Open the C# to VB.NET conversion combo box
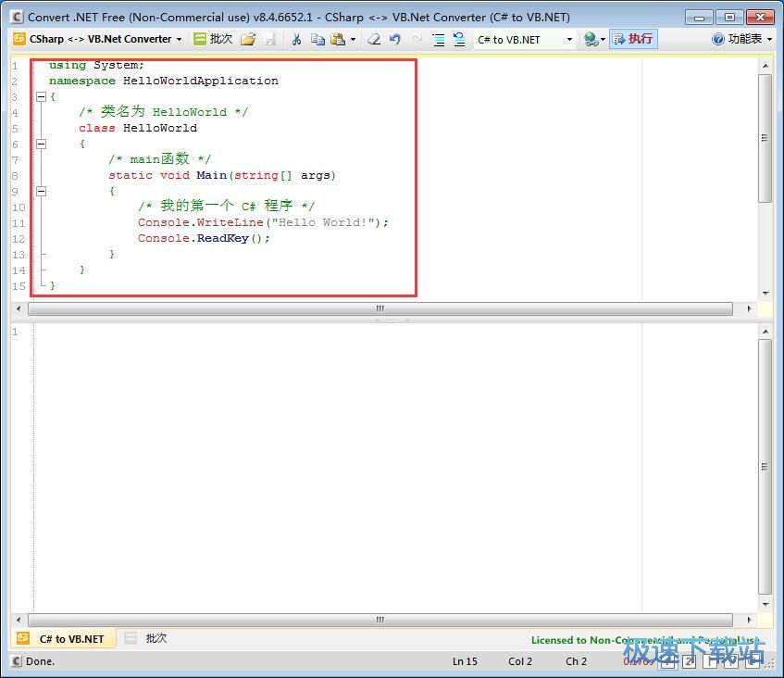The width and height of the screenshot is (784, 678). [x=525, y=39]
